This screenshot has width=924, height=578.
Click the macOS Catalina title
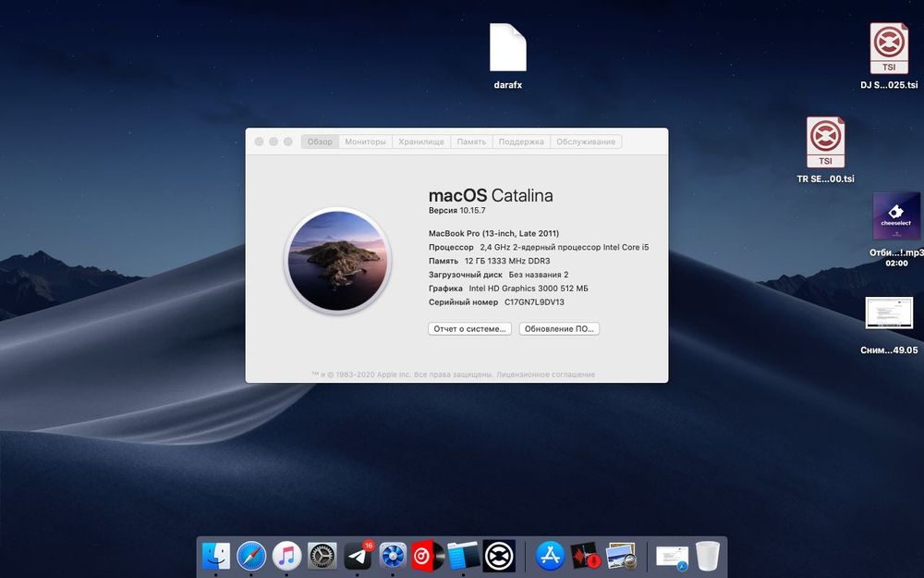coord(491,195)
